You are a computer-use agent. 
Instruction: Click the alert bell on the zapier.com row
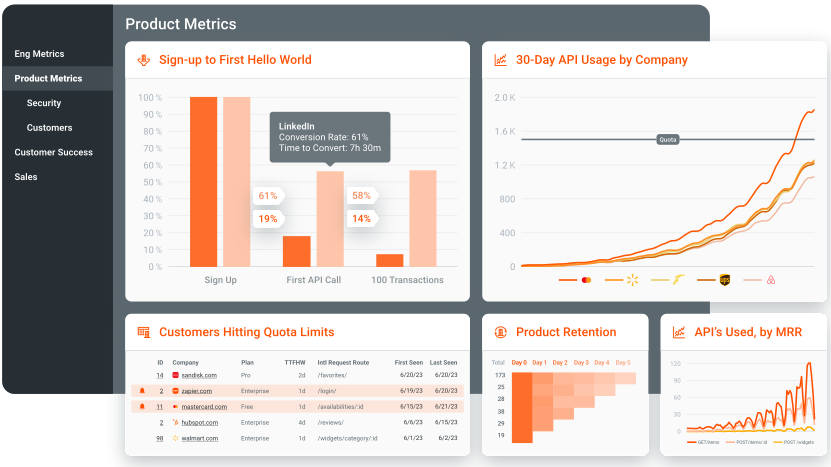142,391
